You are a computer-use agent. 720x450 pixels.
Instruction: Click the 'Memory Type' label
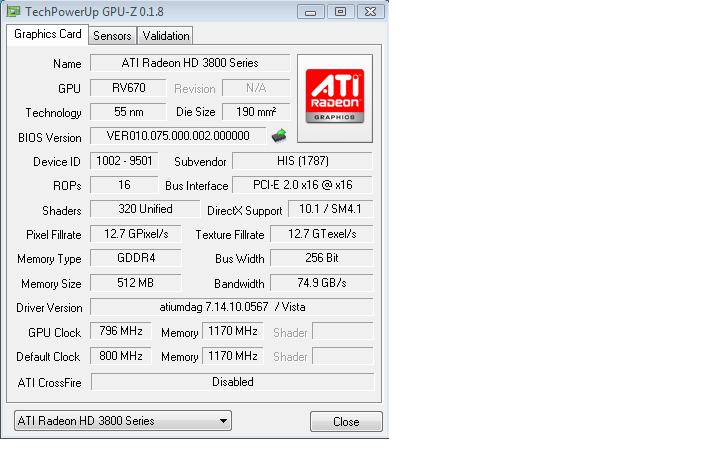[49, 259]
